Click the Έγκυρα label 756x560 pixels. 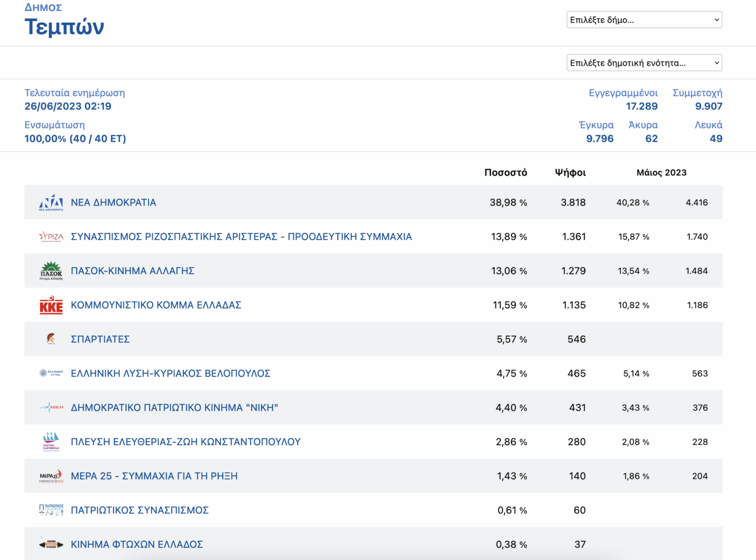(x=596, y=125)
